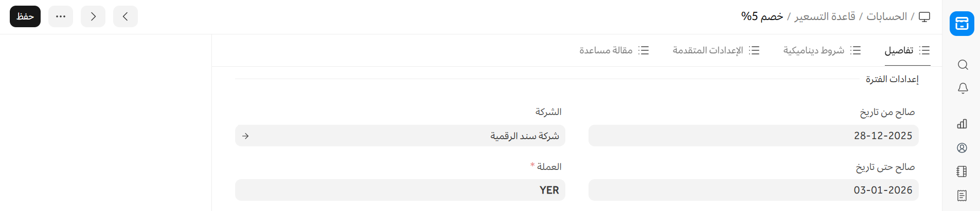Image resolution: width=980 pixels, height=211 pixels.
Task: Click the arrow icon inside الشركة field
Action: click(x=245, y=136)
